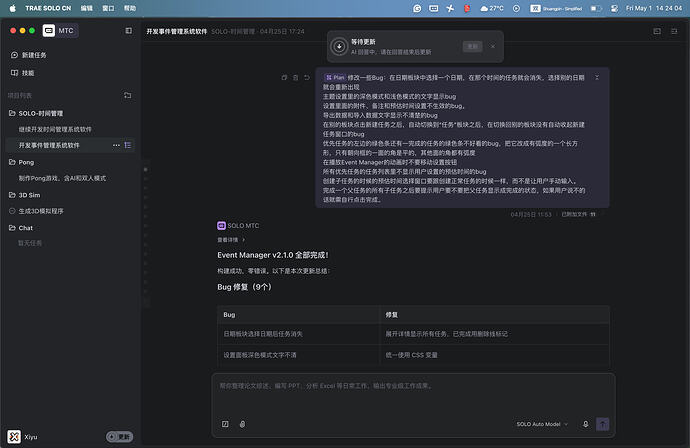The width and height of the screenshot is (690, 448).
Task: Click the red notification icon in menu bar
Action: click(x=467, y=8)
